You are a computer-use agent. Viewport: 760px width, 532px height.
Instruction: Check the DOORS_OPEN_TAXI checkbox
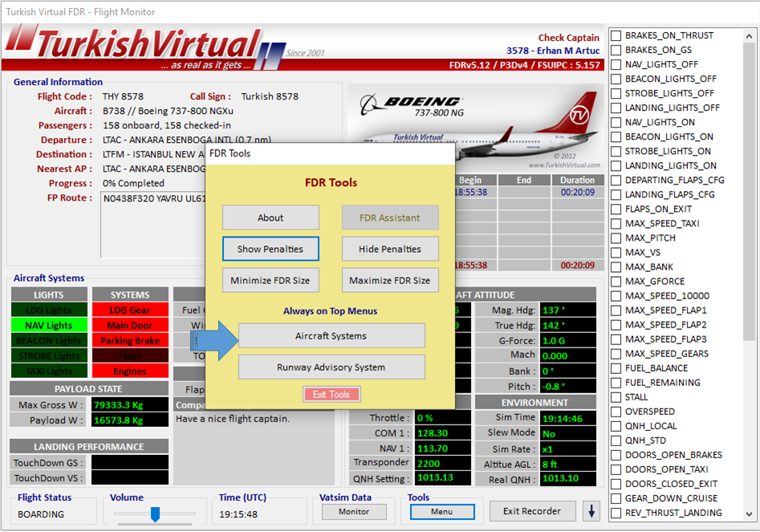click(616, 469)
